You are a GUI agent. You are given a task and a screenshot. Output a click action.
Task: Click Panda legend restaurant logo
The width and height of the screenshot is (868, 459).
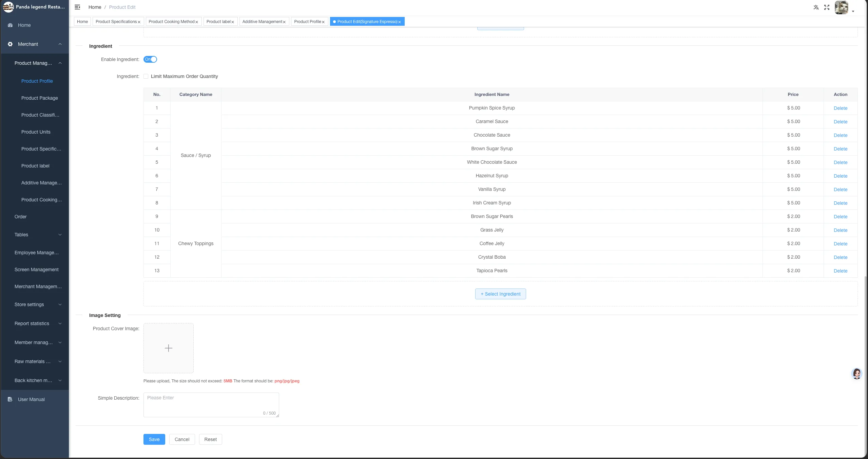[8, 7]
